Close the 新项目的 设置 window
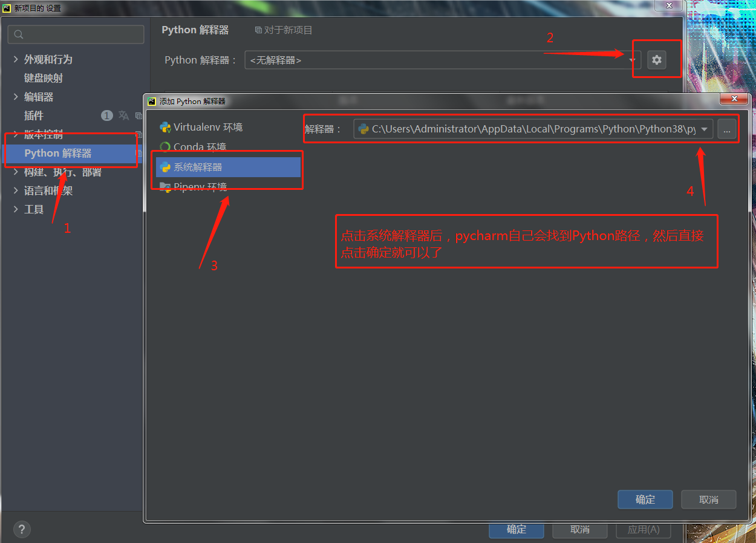 669,5
